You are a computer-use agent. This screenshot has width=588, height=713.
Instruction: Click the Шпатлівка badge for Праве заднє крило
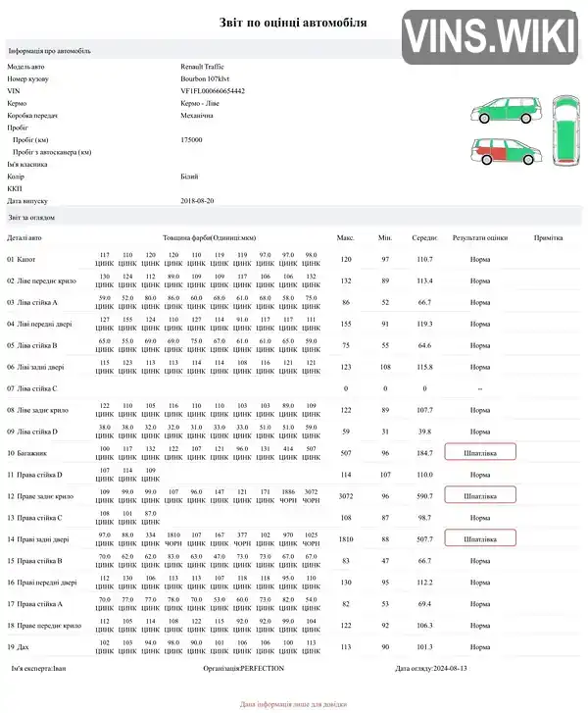coord(480,495)
